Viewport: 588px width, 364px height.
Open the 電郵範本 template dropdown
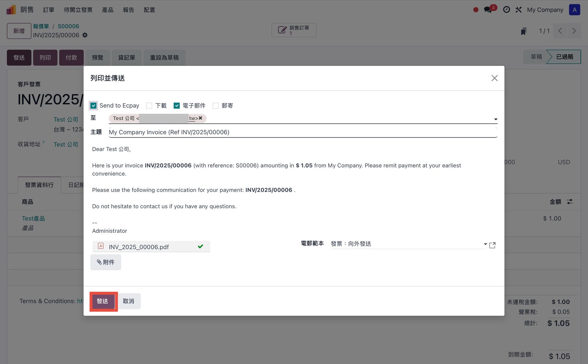[485, 244]
